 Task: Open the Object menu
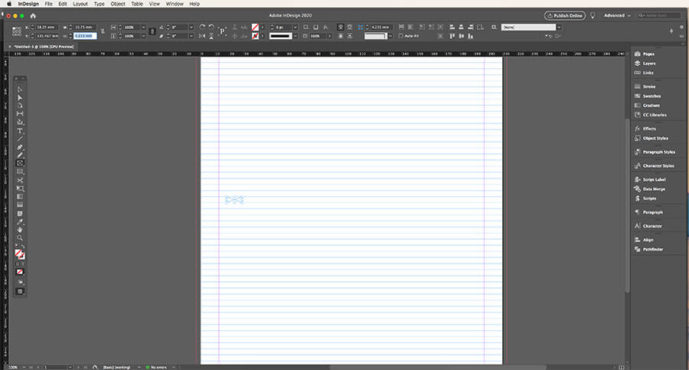coord(118,4)
